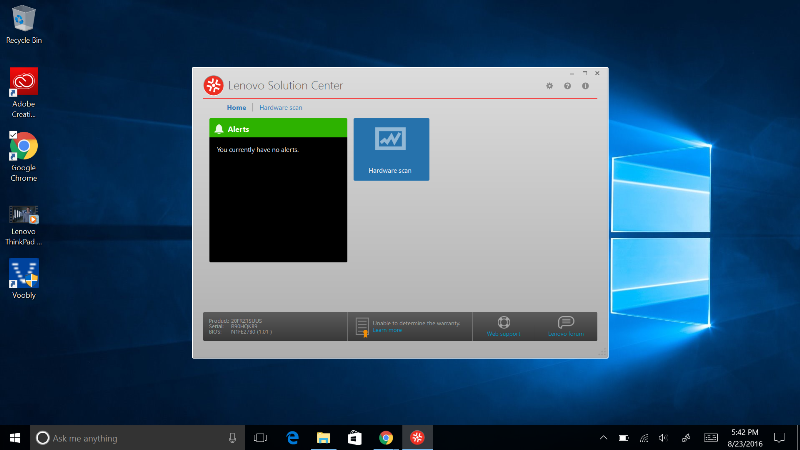This screenshot has width=800, height=450.
Task: Click Learn more warranty link
Action: (x=387, y=330)
